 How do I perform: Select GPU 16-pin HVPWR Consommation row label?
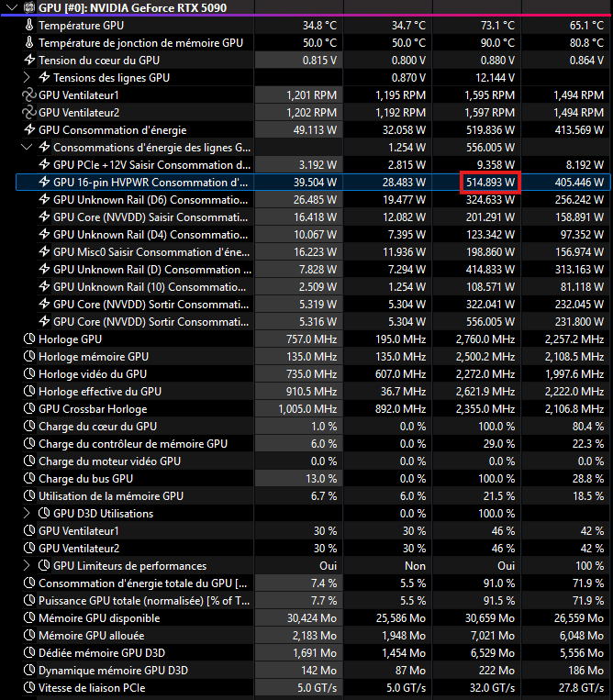coord(150,183)
